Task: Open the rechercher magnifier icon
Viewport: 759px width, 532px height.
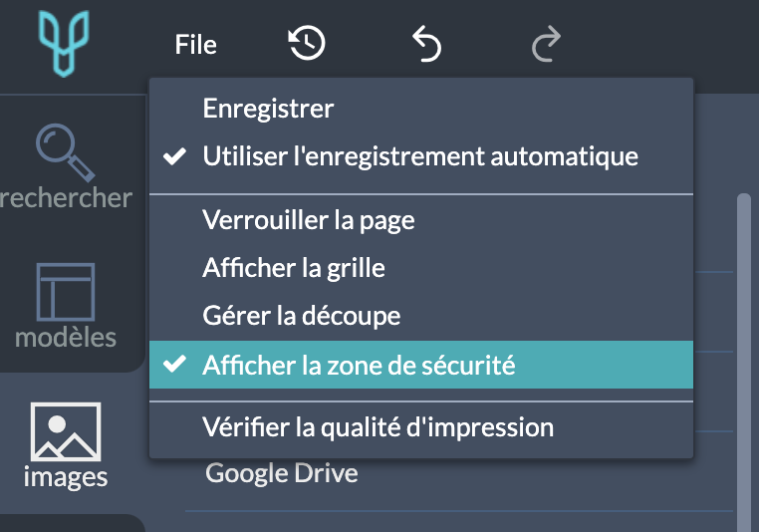Action: pyautogui.click(x=66, y=152)
